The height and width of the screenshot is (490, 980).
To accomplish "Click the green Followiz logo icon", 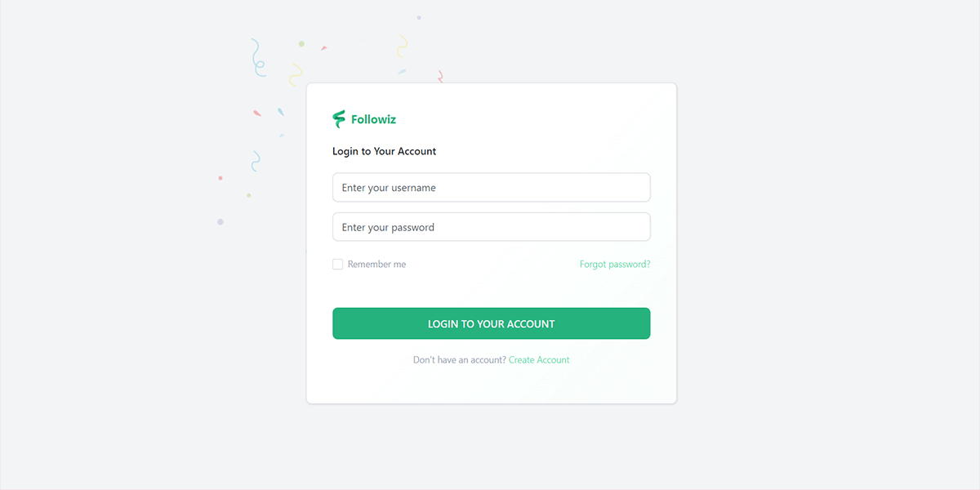I will [339, 119].
